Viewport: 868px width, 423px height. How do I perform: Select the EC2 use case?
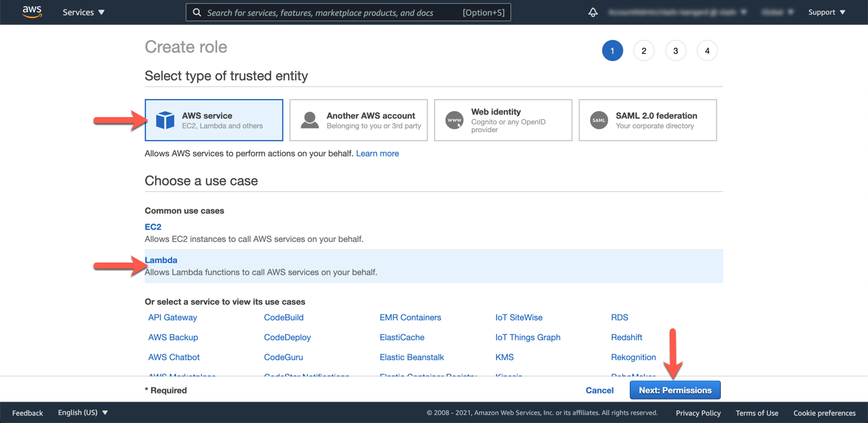[x=153, y=227]
